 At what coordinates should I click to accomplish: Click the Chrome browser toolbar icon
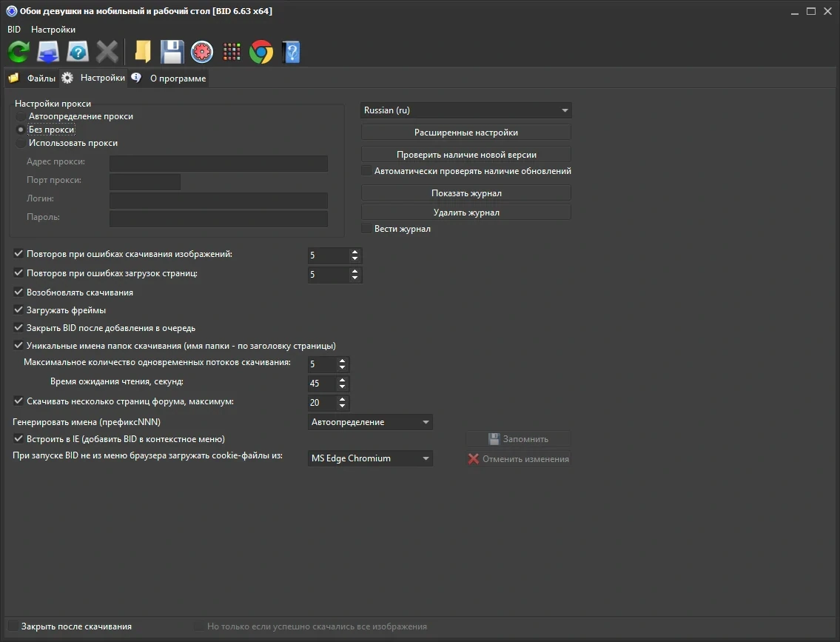click(x=261, y=52)
